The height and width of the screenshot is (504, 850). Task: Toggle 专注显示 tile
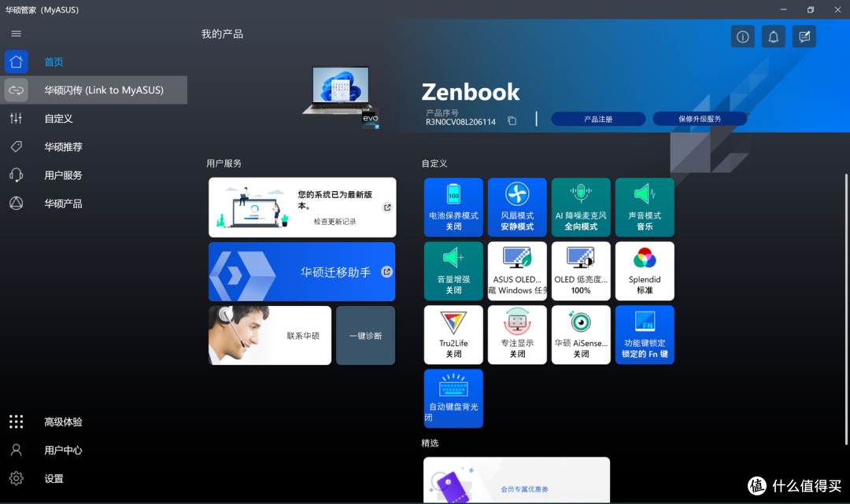pyautogui.click(x=517, y=334)
